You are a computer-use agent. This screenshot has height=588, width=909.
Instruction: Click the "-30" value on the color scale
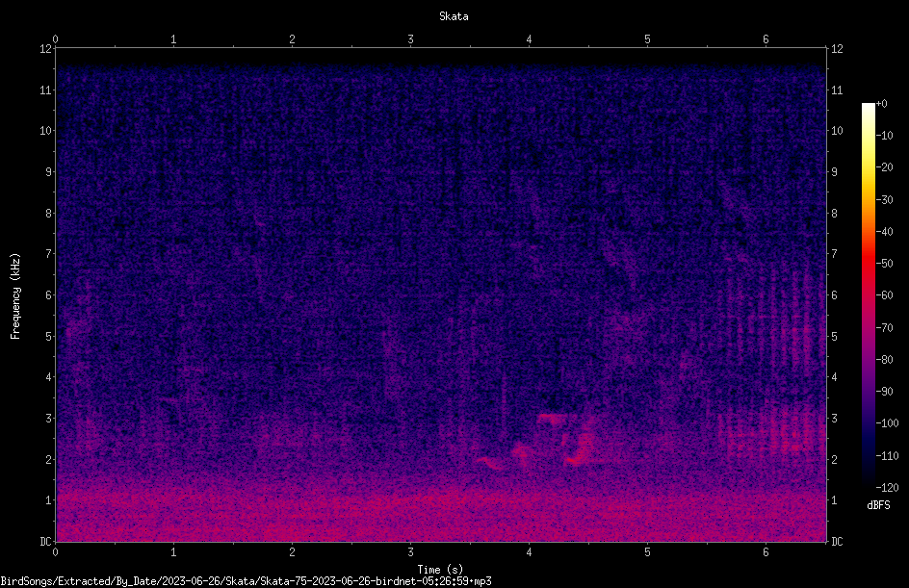885,200
